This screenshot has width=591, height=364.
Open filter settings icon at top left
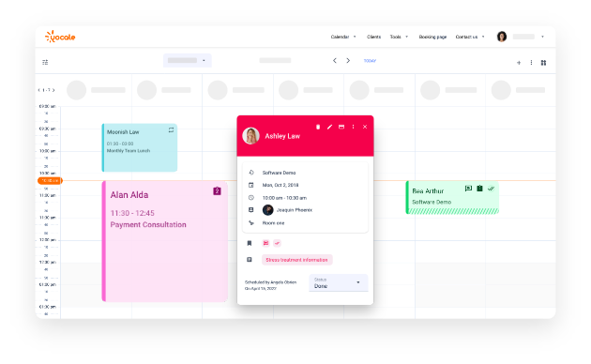click(x=45, y=62)
